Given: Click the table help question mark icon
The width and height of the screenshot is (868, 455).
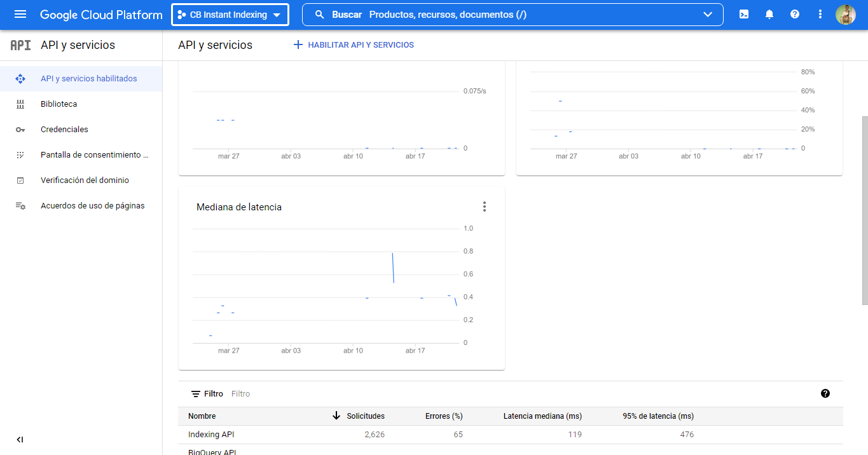Looking at the screenshot, I should [825, 393].
